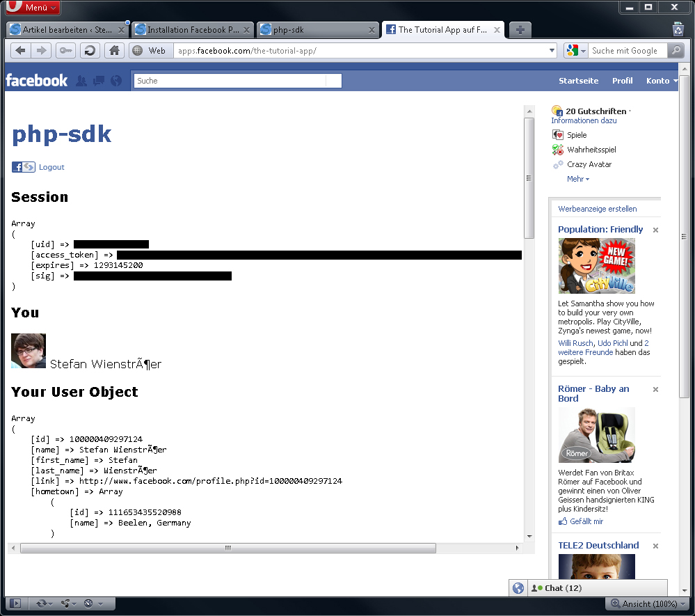This screenshot has width=695, height=616.
Task: Open the Wahrheitsspiel app
Action: pos(591,150)
